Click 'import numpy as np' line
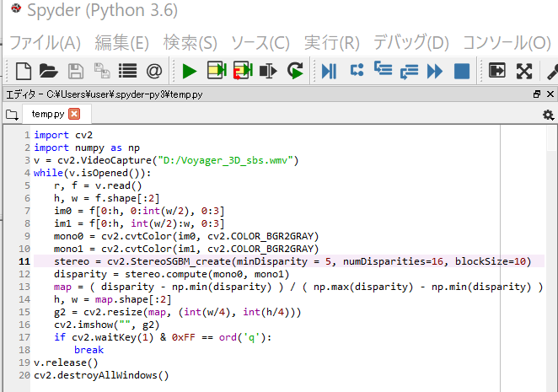The image size is (558, 392). tap(87, 148)
